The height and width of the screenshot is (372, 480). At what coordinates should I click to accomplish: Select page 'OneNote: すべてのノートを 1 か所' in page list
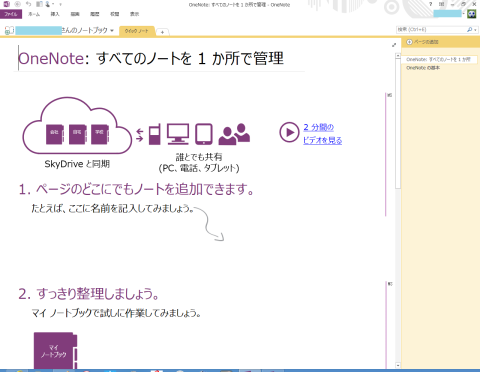coord(439,59)
